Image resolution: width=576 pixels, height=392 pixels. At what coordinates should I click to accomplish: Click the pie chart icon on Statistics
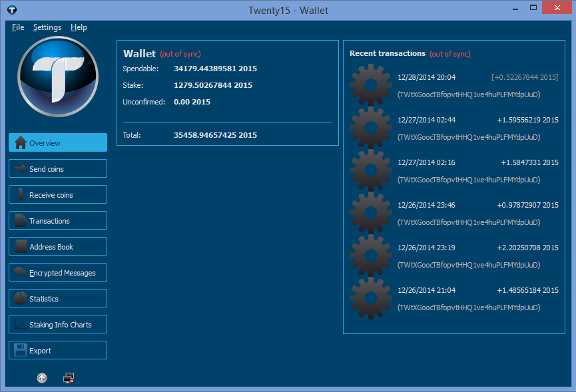coord(21,298)
